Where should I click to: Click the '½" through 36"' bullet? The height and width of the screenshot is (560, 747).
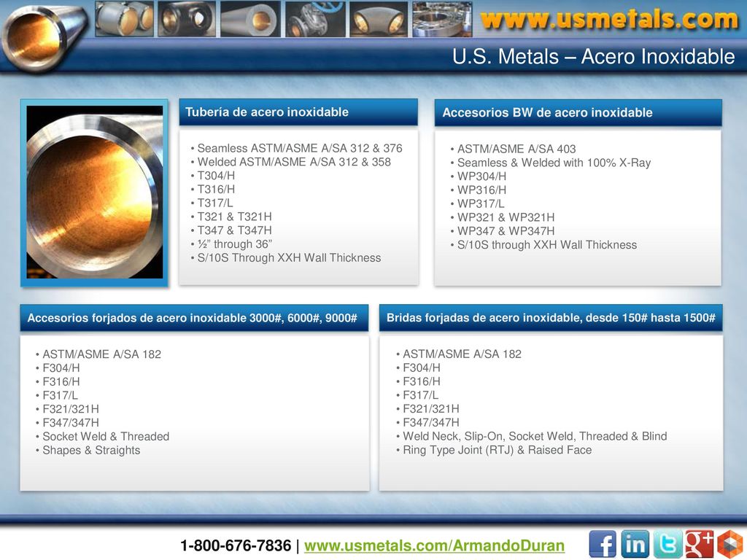coord(234,244)
